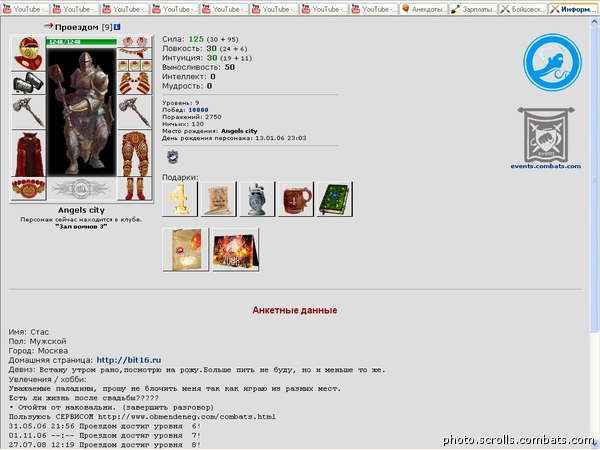Viewport: 600px width, 450px height.
Task: Click the level 8 log line from 27.07.08
Action: pyautogui.click(x=104, y=445)
